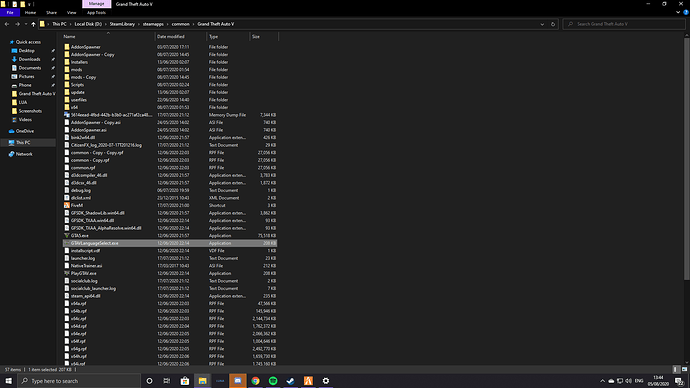Select the GTA5.exe application icon
Screen dimensions: 690x388
(67, 236)
